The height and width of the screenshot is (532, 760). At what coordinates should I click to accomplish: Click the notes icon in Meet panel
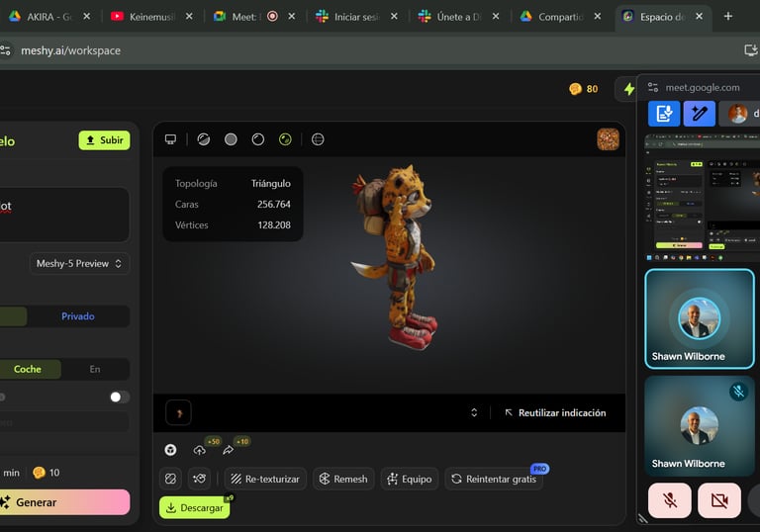[x=664, y=114]
